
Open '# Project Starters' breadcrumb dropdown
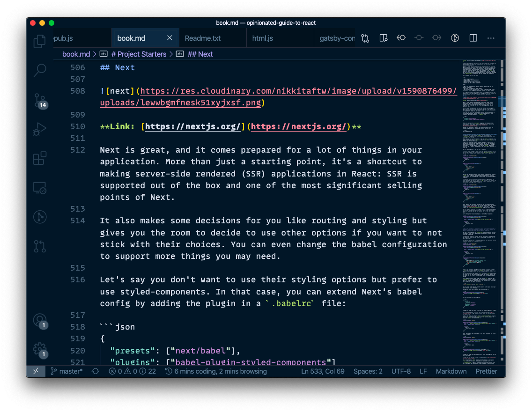(x=138, y=54)
